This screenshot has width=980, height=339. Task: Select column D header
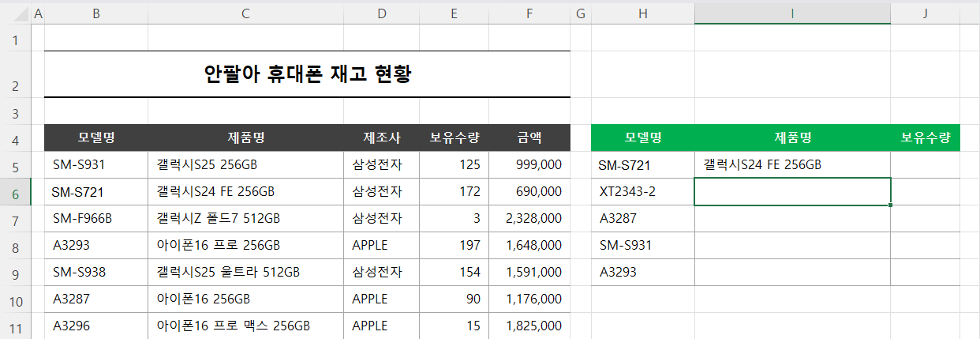tap(381, 13)
